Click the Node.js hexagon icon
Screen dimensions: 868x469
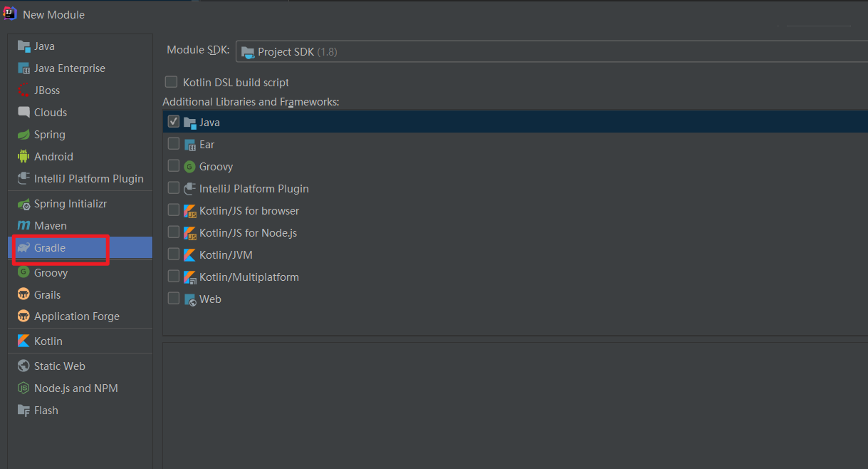23,388
